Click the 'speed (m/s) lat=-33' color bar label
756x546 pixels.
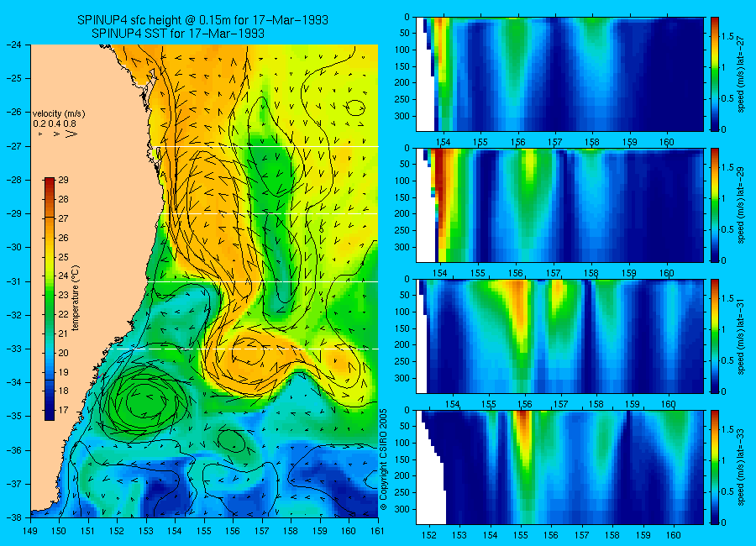pyautogui.click(x=742, y=467)
